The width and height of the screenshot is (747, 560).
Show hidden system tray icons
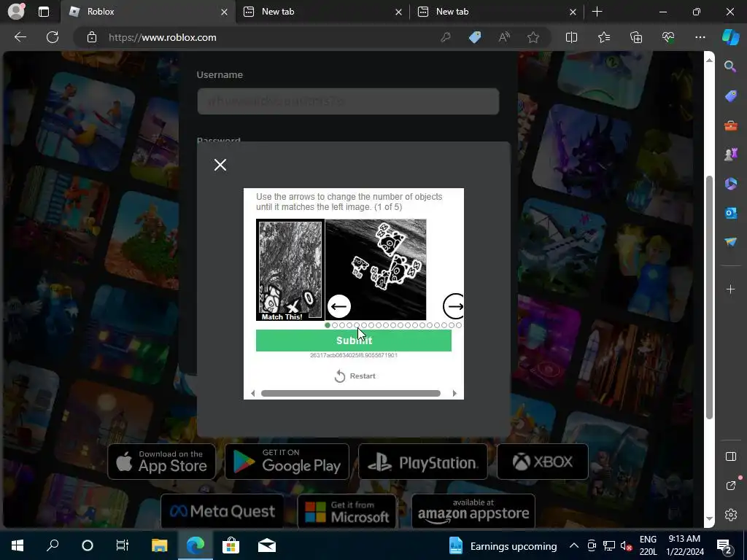(x=574, y=545)
